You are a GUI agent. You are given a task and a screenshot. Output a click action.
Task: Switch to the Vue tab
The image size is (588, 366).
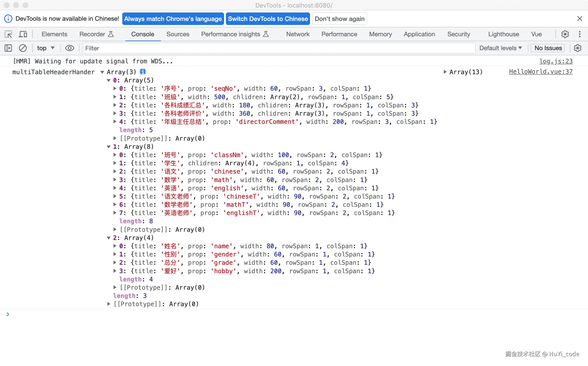click(536, 34)
